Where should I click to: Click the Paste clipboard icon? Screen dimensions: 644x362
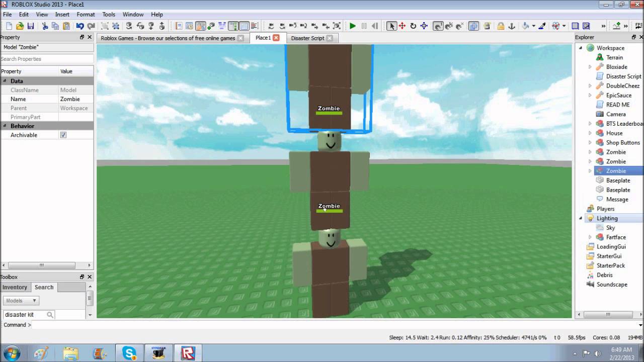66,26
